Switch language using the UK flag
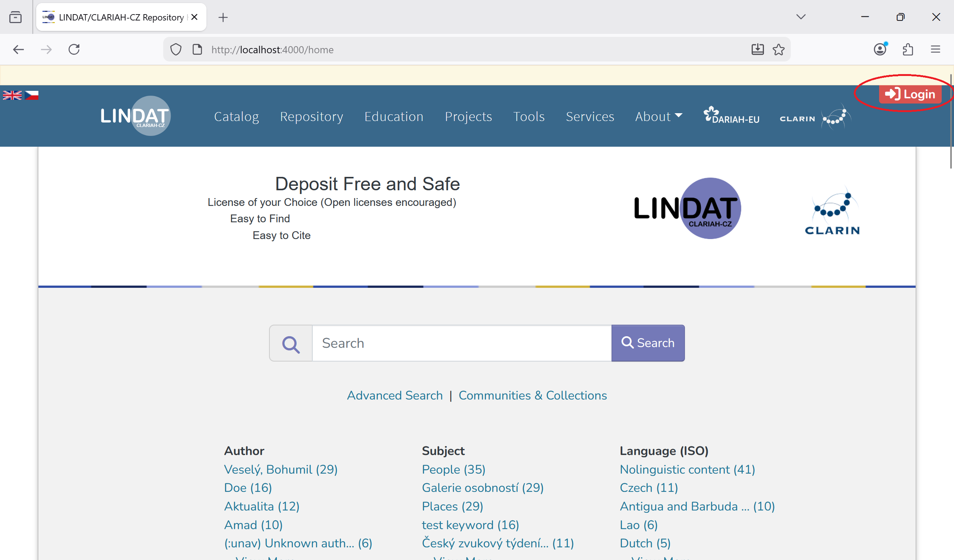Image resolution: width=954 pixels, height=560 pixels. (x=12, y=95)
